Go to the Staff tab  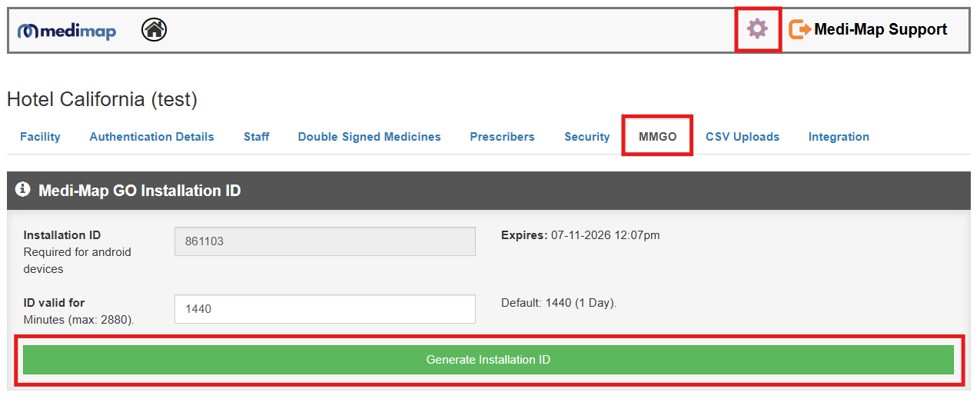coord(256,137)
